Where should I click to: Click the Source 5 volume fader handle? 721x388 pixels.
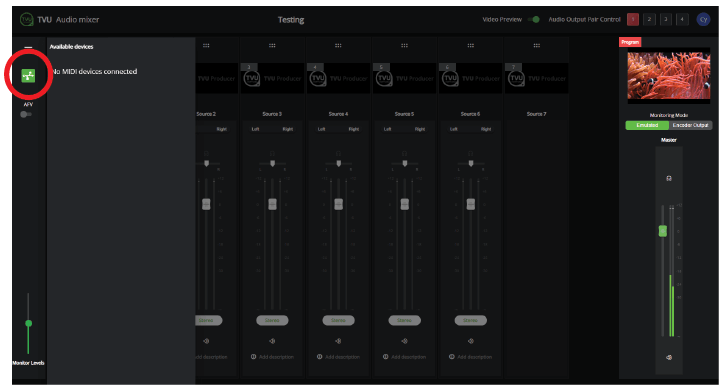(x=405, y=204)
